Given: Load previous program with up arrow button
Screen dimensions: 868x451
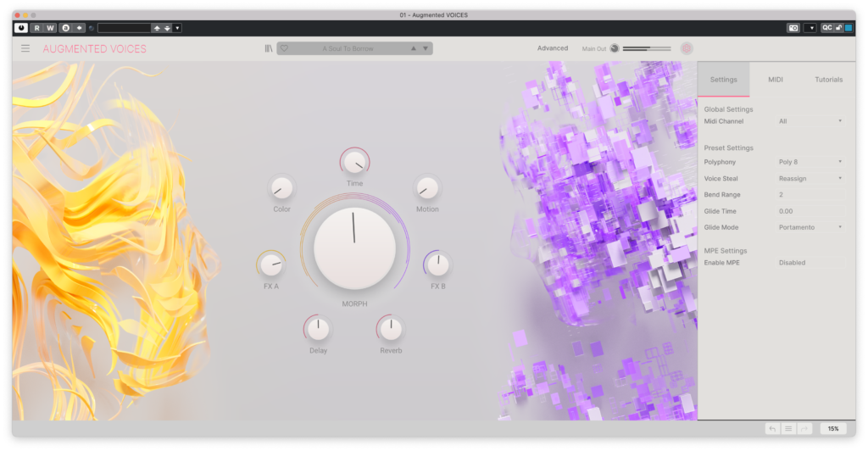Looking at the screenshot, I should pyautogui.click(x=157, y=28).
